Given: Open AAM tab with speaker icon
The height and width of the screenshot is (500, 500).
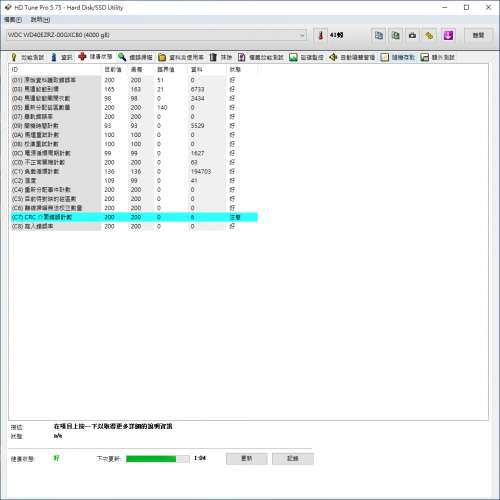Looking at the screenshot, I should coord(352,57).
